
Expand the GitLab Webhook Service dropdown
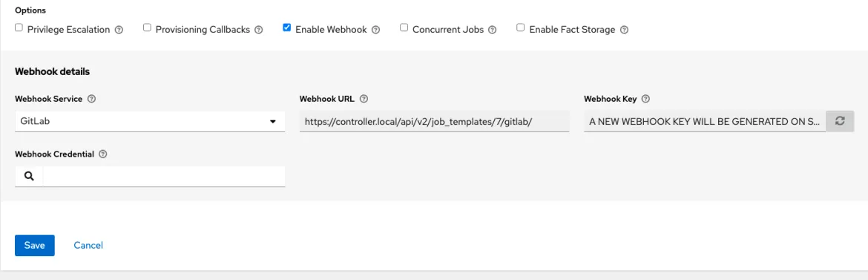click(x=150, y=121)
